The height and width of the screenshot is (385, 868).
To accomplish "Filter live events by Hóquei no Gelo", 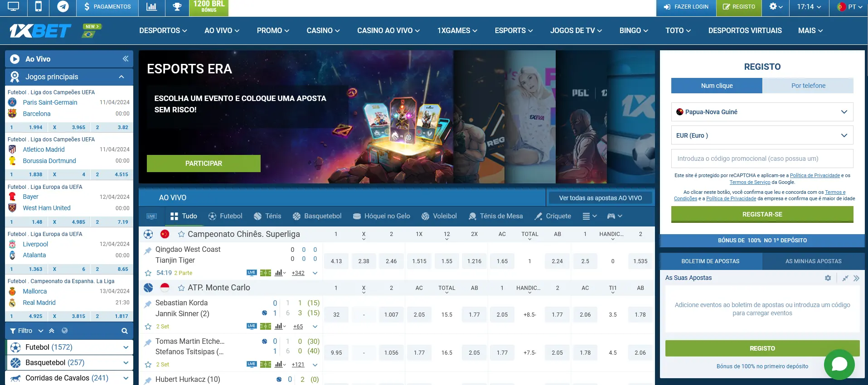I will (381, 217).
